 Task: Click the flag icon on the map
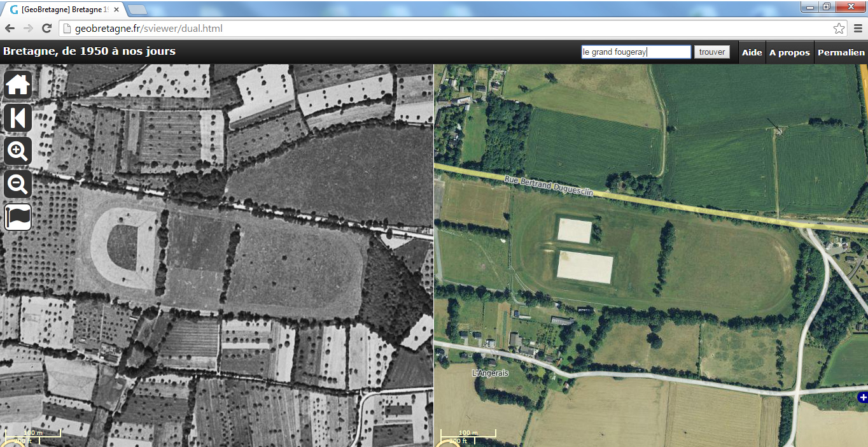click(x=18, y=217)
